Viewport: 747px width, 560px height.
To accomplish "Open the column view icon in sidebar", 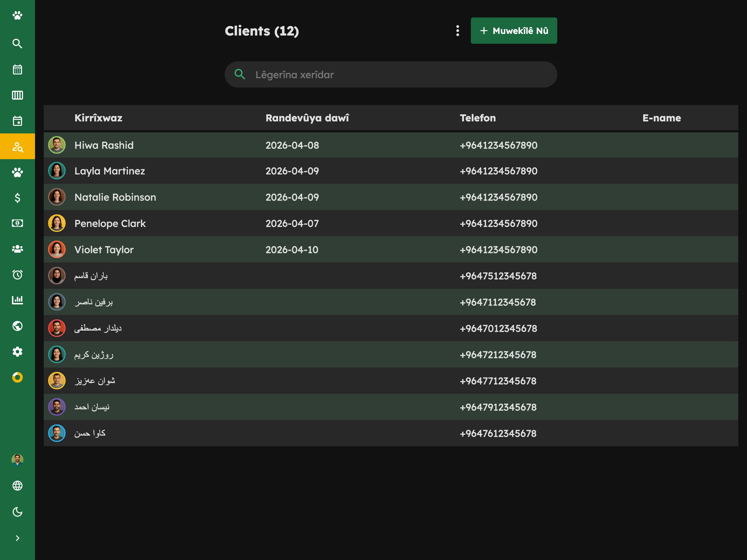I will click(17, 95).
